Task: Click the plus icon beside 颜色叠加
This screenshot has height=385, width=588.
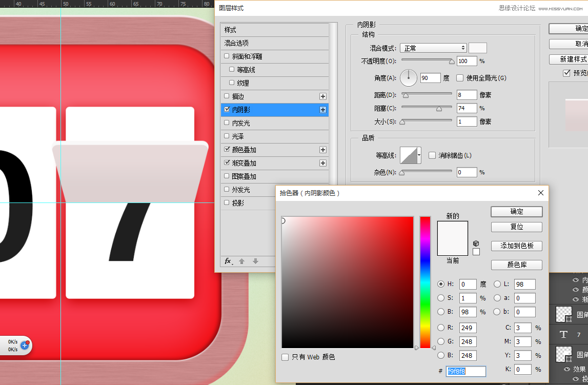Action: pyautogui.click(x=323, y=150)
